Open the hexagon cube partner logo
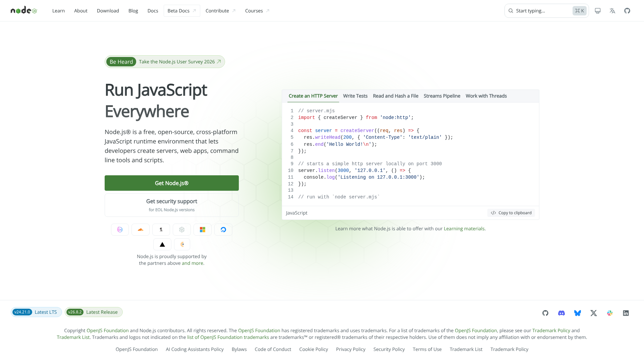The width and height of the screenshot is (644, 362). click(x=182, y=230)
